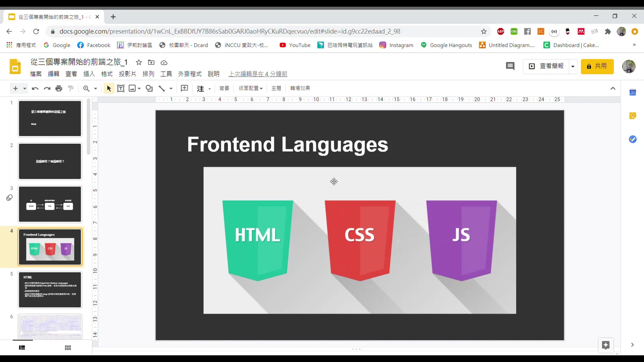Switch to grid view of slides

[x=68, y=348]
